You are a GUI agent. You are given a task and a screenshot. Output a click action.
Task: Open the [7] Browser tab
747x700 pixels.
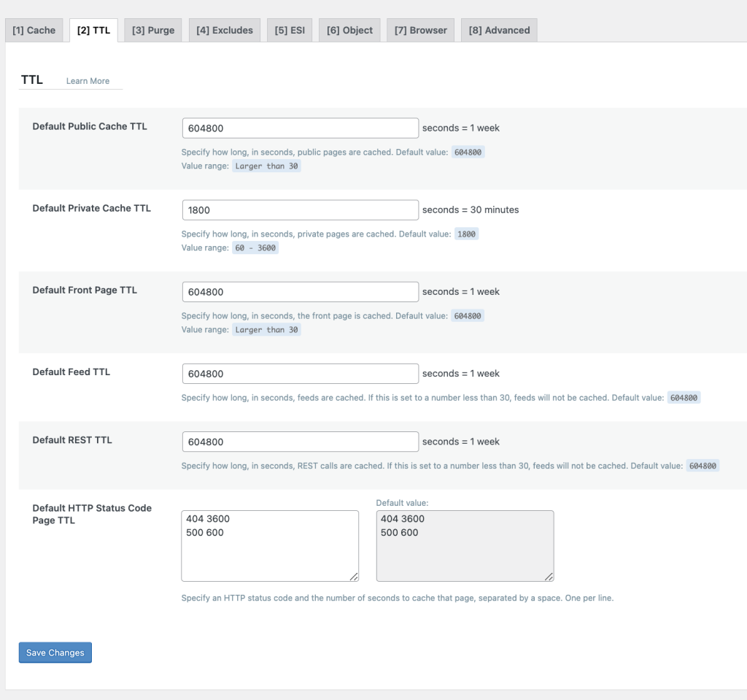(420, 30)
